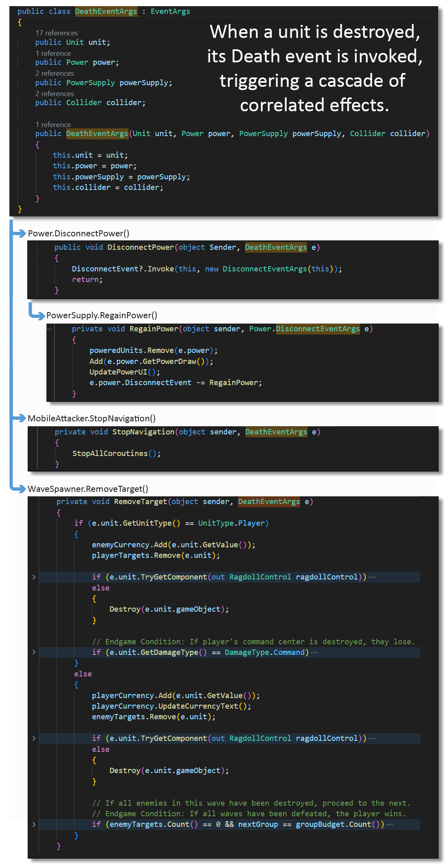
Task: Click the MobileAttacker.StopNavigation() heading label
Action: [x=92, y=419]
